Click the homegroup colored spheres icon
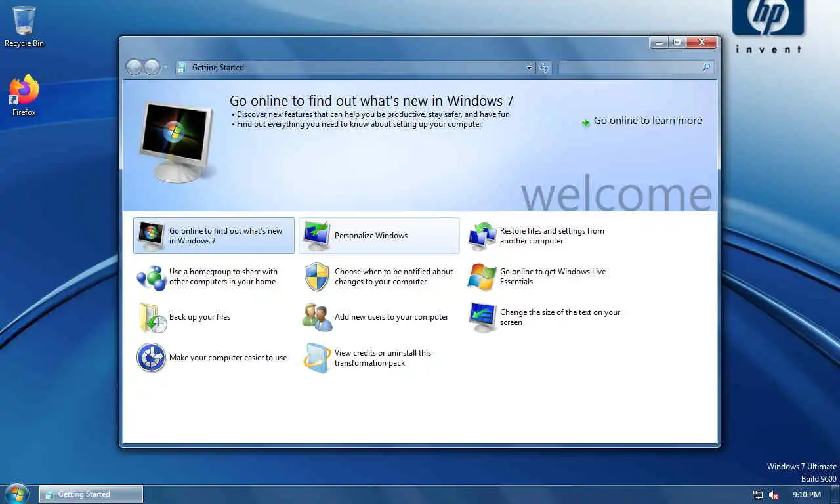The image size is (840, 504). (151, 277)
